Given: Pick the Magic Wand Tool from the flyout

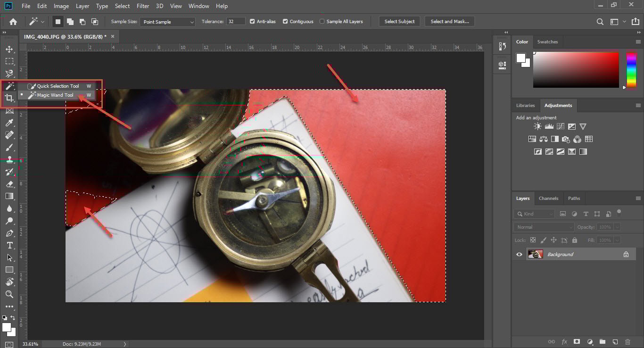Looking at the screenshot, I should (56, 95).
